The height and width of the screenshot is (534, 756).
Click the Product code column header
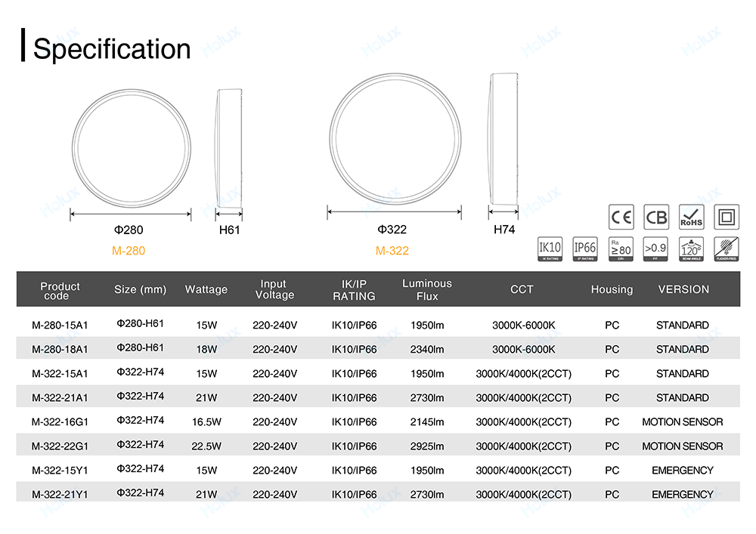tap(60, 291)
